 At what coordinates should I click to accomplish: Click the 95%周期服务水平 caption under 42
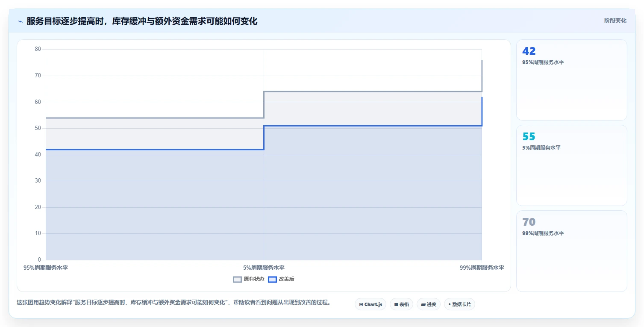[543, 62]
